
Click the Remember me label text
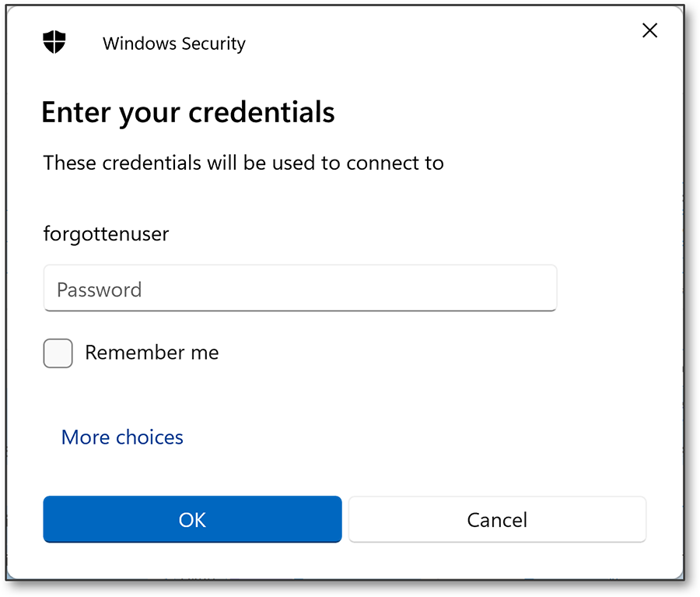[x=152, y=353]
